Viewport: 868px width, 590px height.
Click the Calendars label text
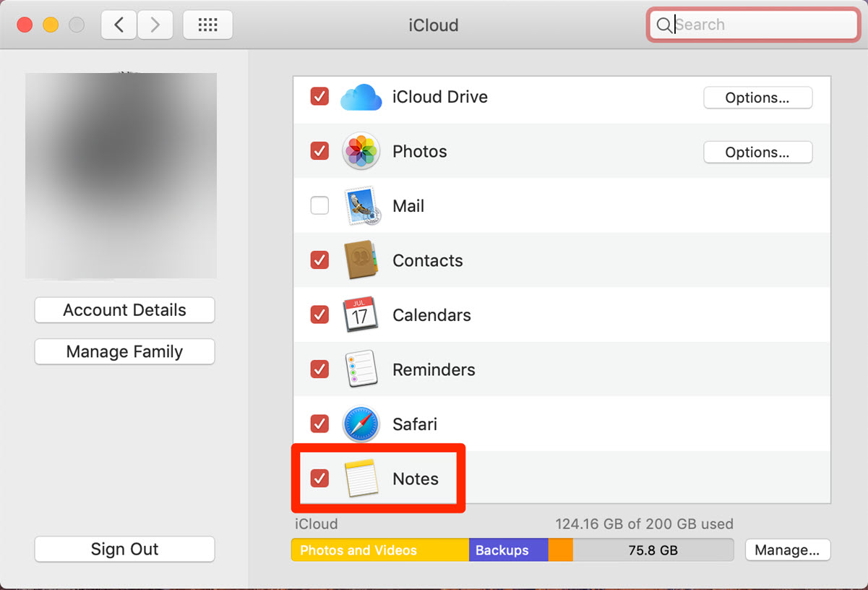coord(431,315)
